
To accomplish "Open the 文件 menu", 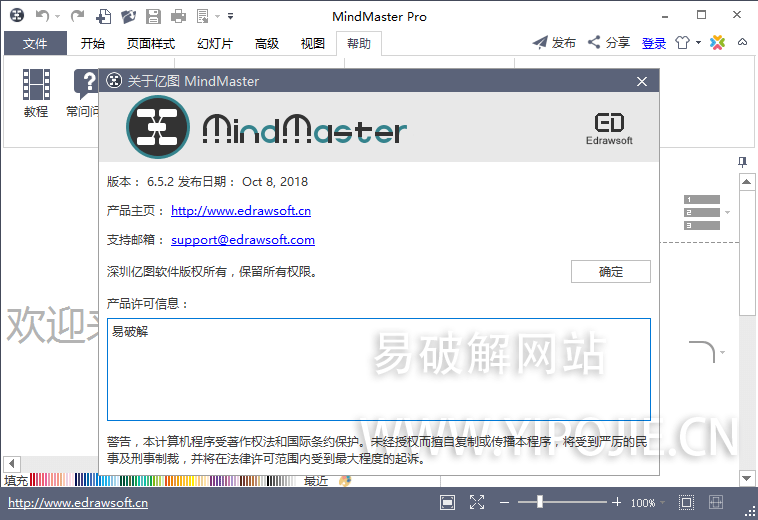I will point(35,43).
